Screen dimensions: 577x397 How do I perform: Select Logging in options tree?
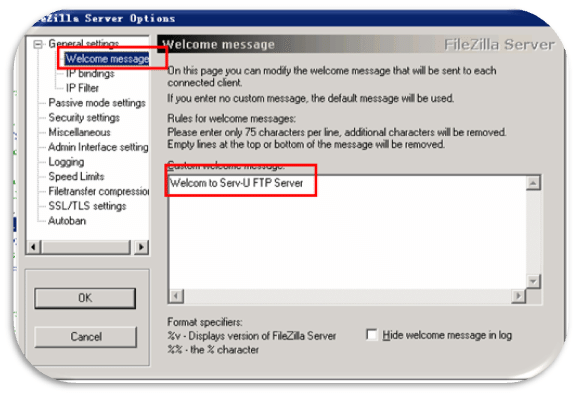[x=66, y=162]
